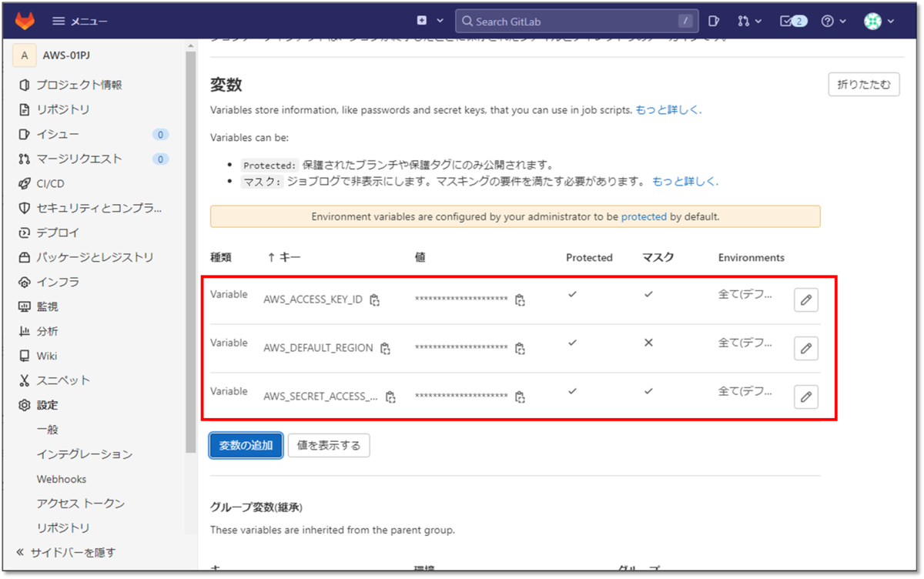Reveal variable values with 値を表示する
The height and width of the screenshot is (579, 924).
coord(329,445)
